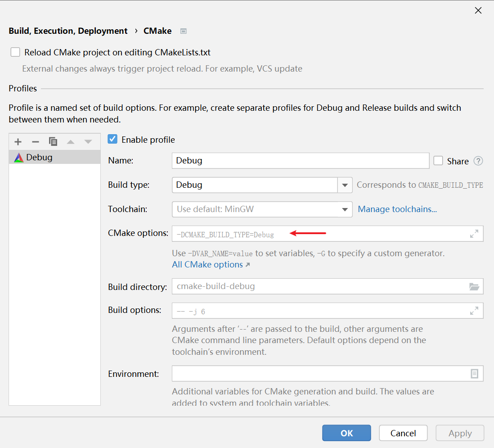This screenshot has height=448, width=494.
Task: Expand the Build options field
Action: coord(474,311)
